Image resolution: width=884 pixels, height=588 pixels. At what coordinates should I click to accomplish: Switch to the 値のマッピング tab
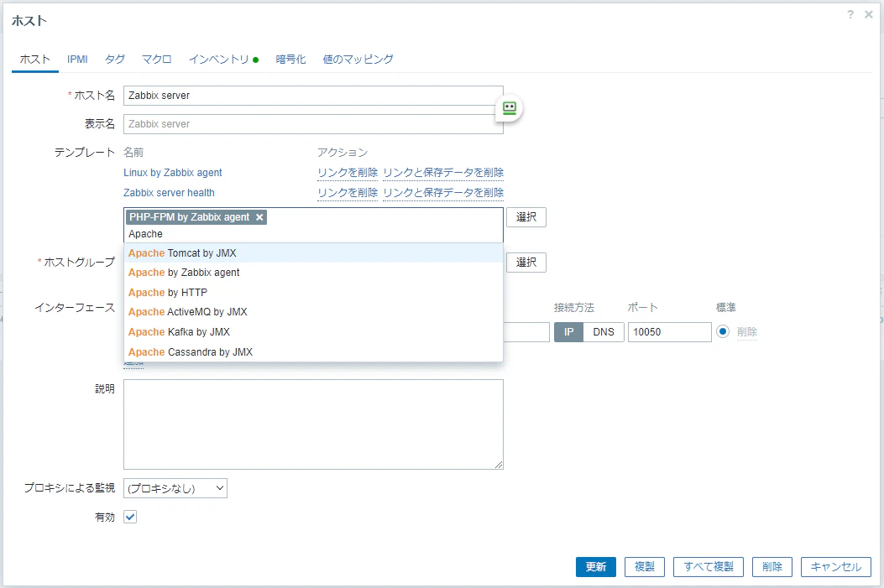click(358, 60)
